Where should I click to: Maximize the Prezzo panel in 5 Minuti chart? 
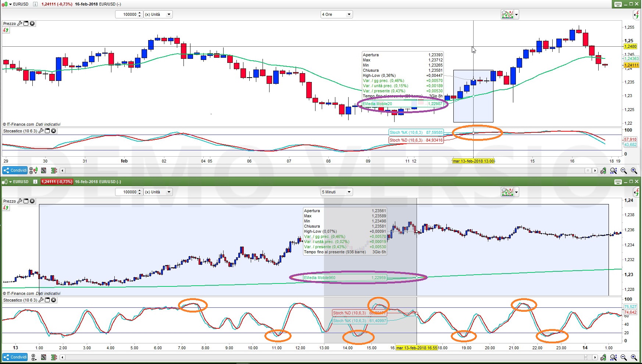point(26,201)
